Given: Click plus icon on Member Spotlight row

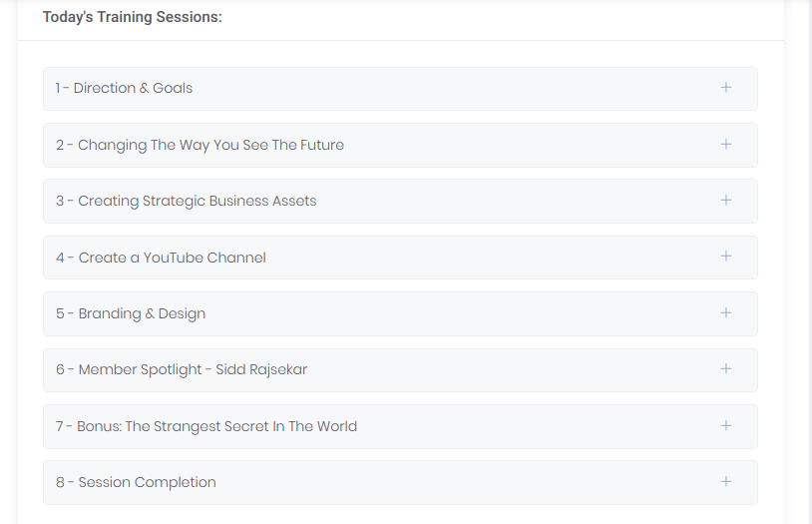Looking at the screenshot, I should pos(726,369).
